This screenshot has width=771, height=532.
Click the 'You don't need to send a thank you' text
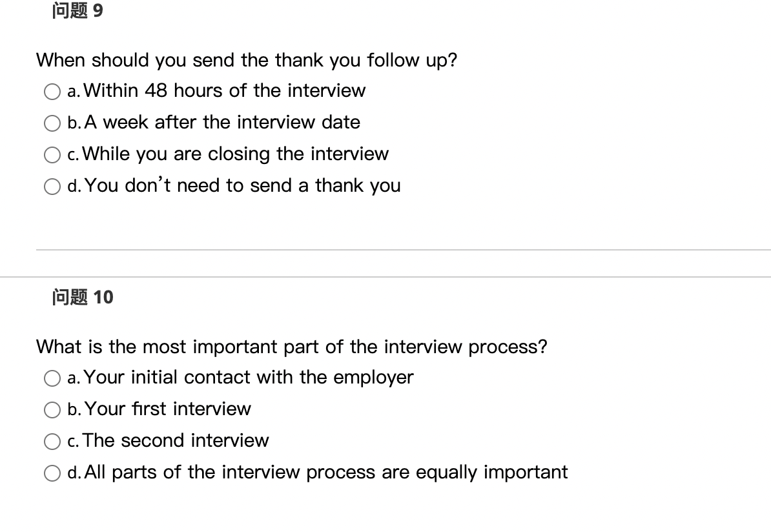click(242, 185)
